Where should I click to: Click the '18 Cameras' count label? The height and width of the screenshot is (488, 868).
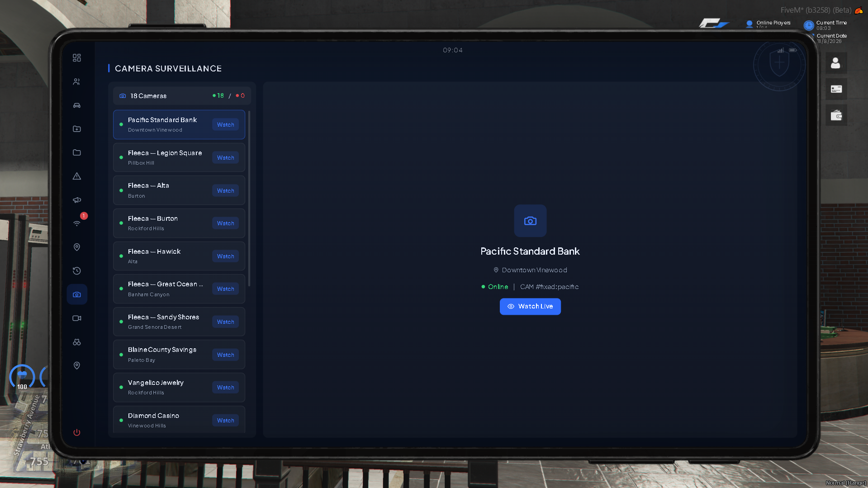[148, 96]
